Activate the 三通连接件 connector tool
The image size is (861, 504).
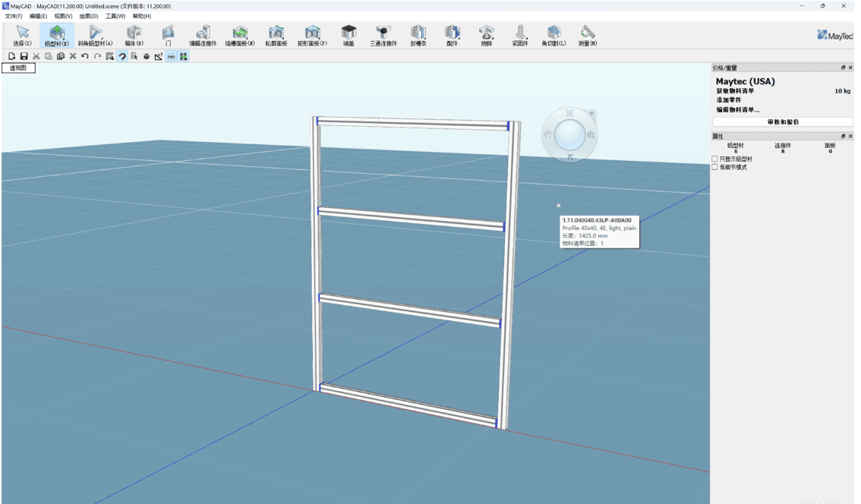coord(383,34)
